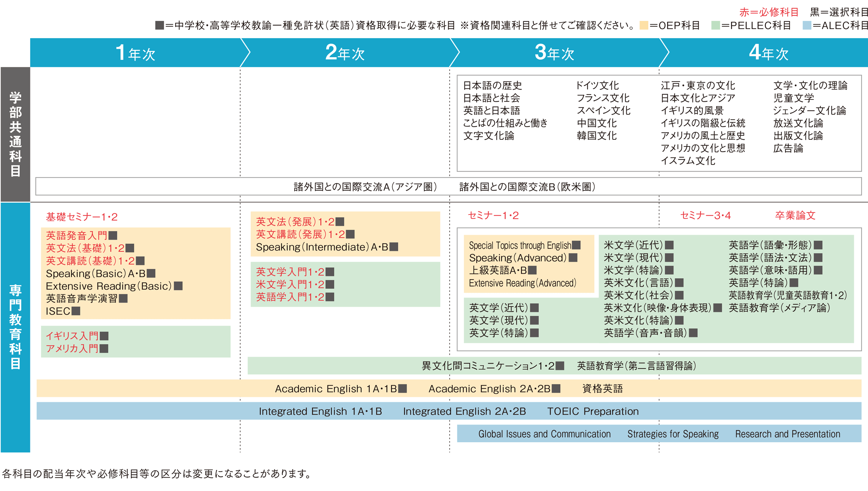Click the square marker after イギリス入門

104,336
